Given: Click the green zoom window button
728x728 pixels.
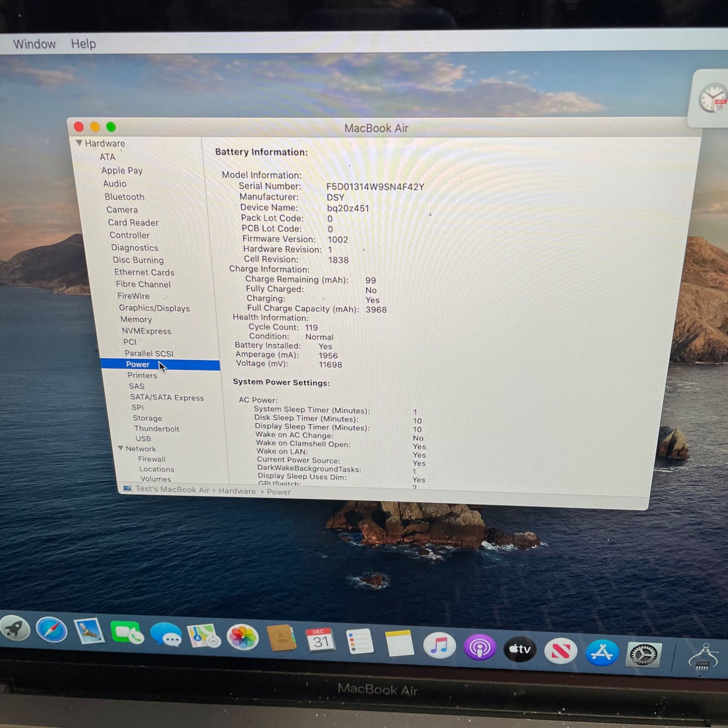Looking at the screenshot, I should click(x=111, y=127).
